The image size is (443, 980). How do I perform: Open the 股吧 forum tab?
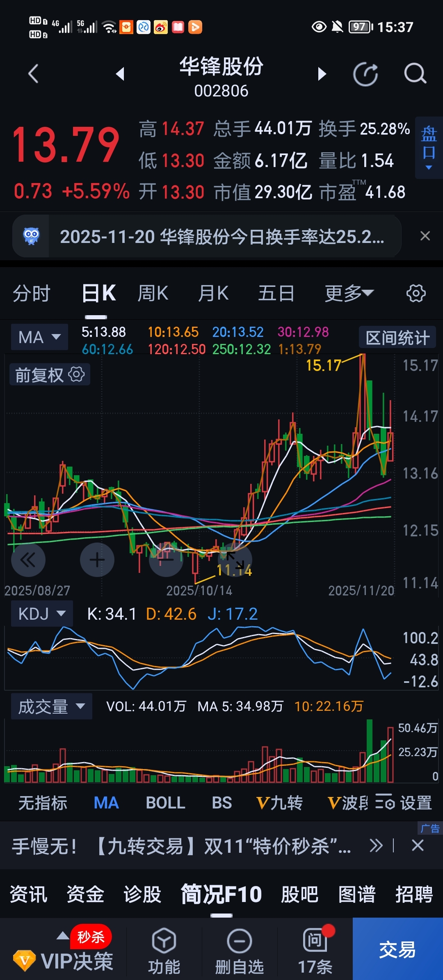pos(300,894)
